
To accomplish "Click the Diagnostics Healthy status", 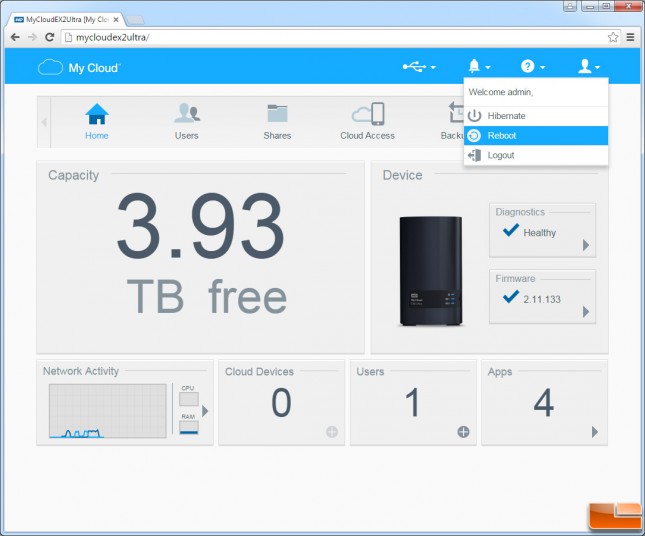I will tap(539, 233).
